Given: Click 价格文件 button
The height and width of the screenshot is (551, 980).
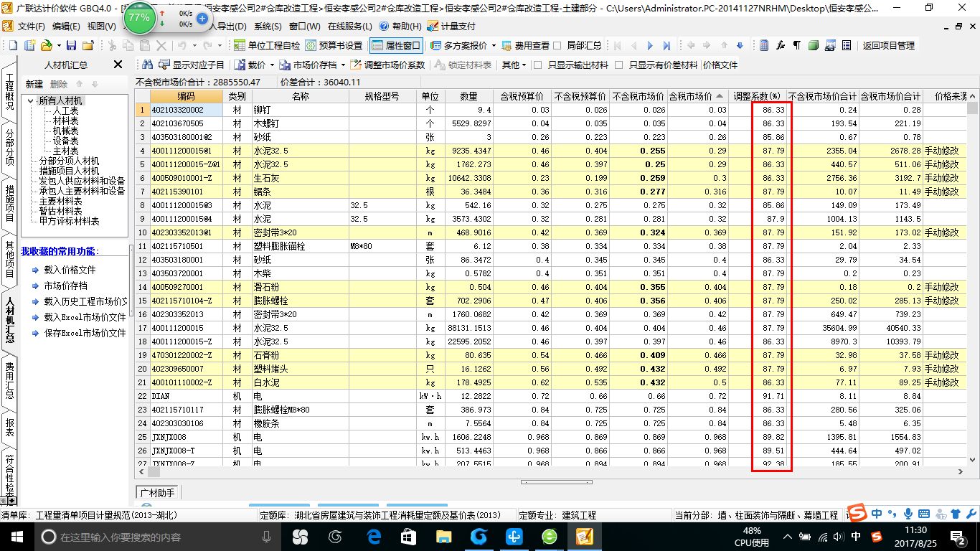Looking at the screenshot, I should click(721, 65).
